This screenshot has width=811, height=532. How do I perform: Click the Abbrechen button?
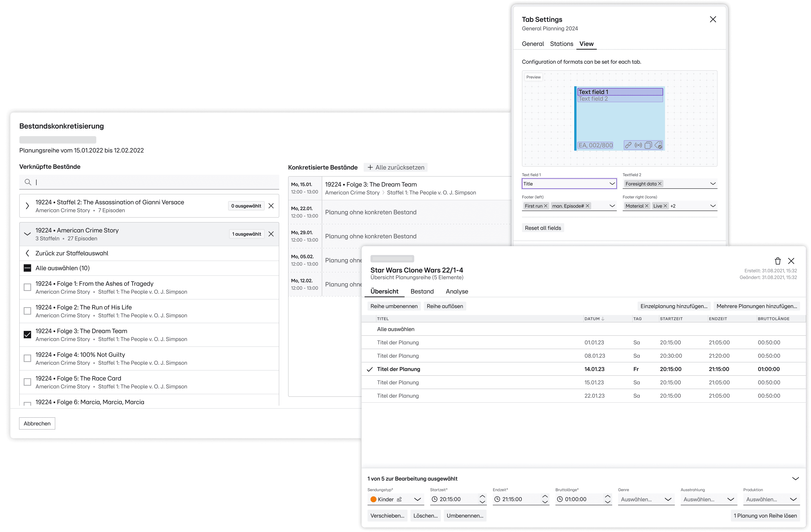tap(37, 424)
